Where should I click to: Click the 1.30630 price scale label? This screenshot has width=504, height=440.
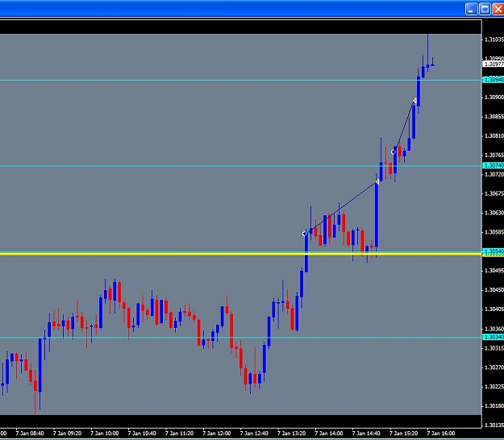click(x=494, y=213)
